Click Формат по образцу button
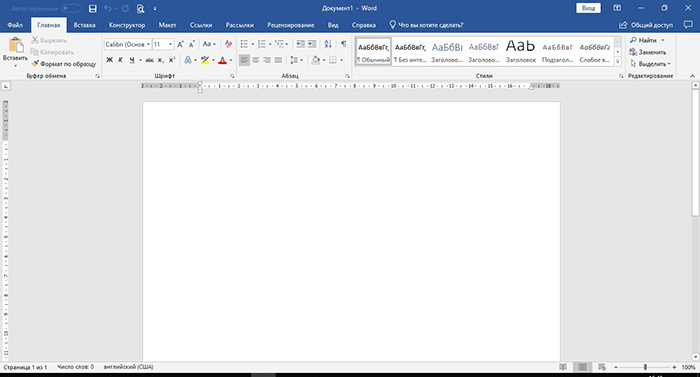This screenshot has height=377, width=700. (x=64, y=64)
